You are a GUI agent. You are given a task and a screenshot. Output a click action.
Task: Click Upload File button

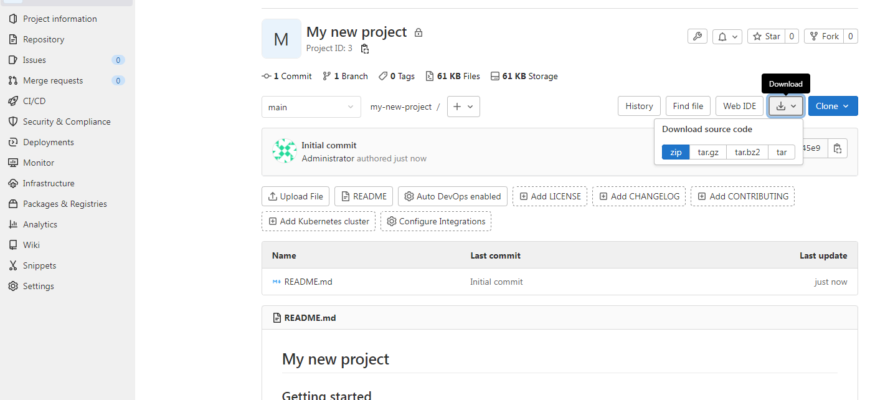pyautogui.click(x=296, y=196)
